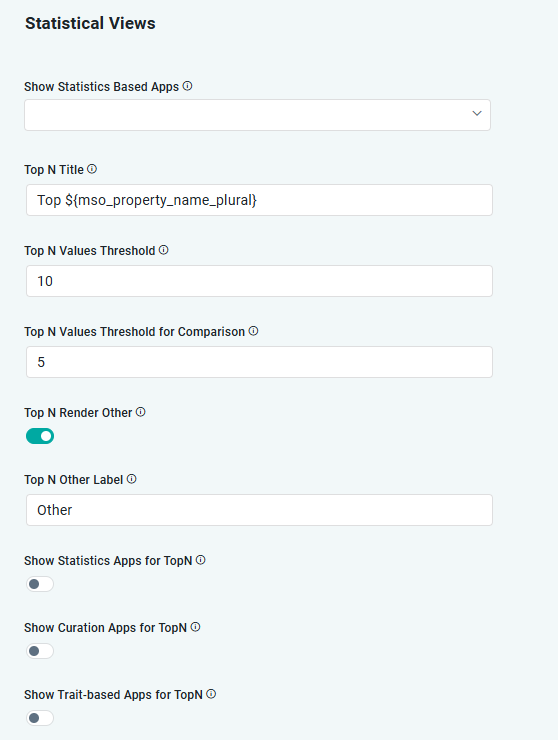Screen dimensions: 558x740
Task: Click info icon for Threshold for Comparison
Action: (x=254, y=331)
